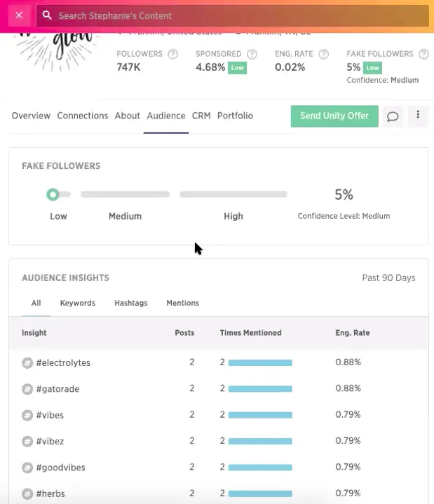Click the magnifying glass search icon
Screen dimensions: 434x504
pyautogui.click(x=47, y=15)
